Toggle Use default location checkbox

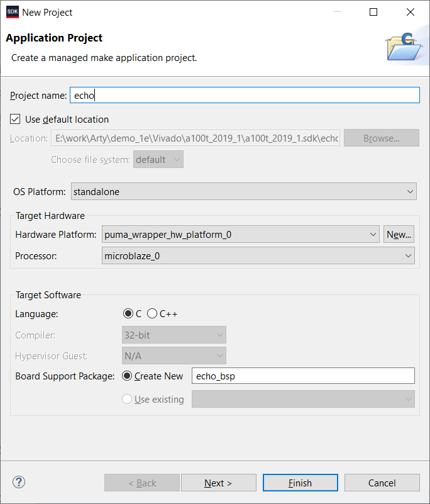click(15, 120)
